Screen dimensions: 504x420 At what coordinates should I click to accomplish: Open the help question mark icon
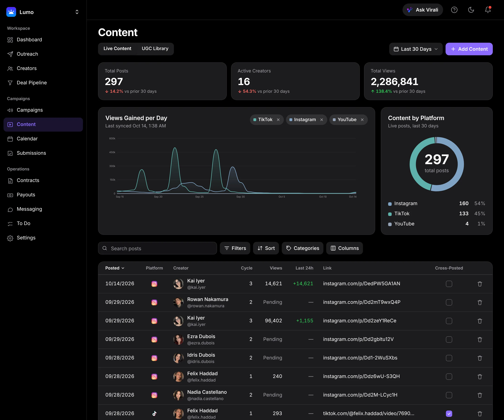(x=454, y=10)
